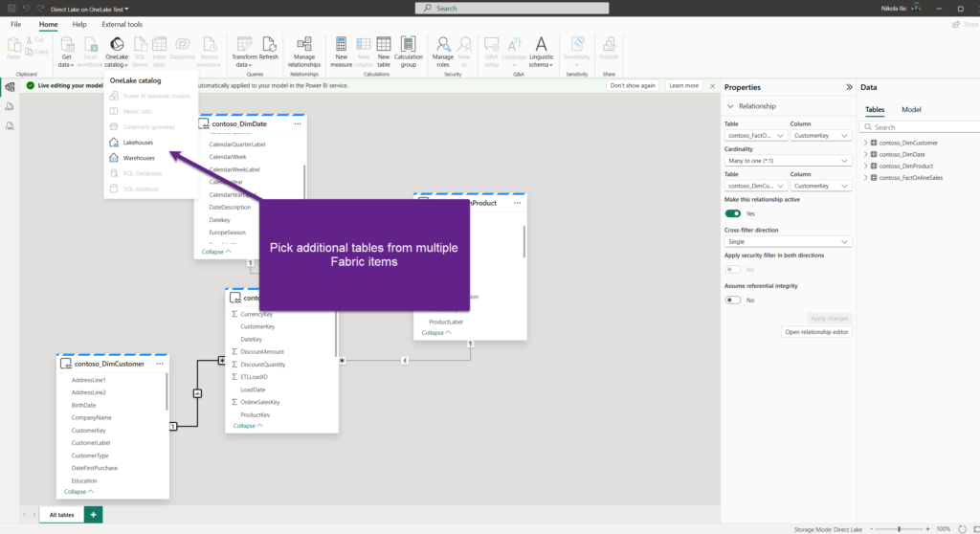Open the contoso_DimCustomer card's three-dots menu
The image size is (980, 534).
(x=160, y=364)
